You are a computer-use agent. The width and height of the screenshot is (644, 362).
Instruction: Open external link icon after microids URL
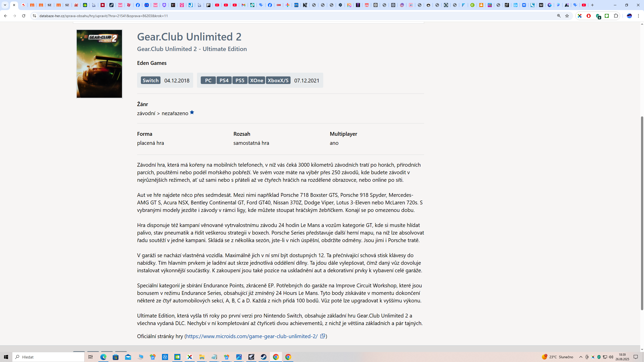point(323,336)
